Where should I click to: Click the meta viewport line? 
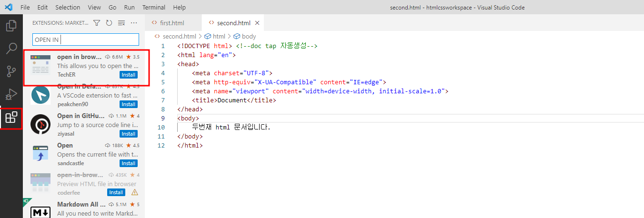tap(320, 91)
